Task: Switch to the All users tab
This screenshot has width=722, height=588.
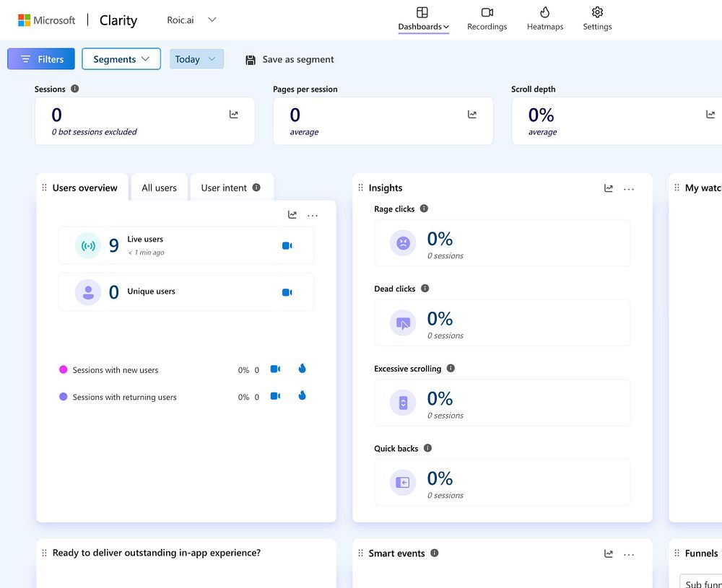Action: (159, 188)
